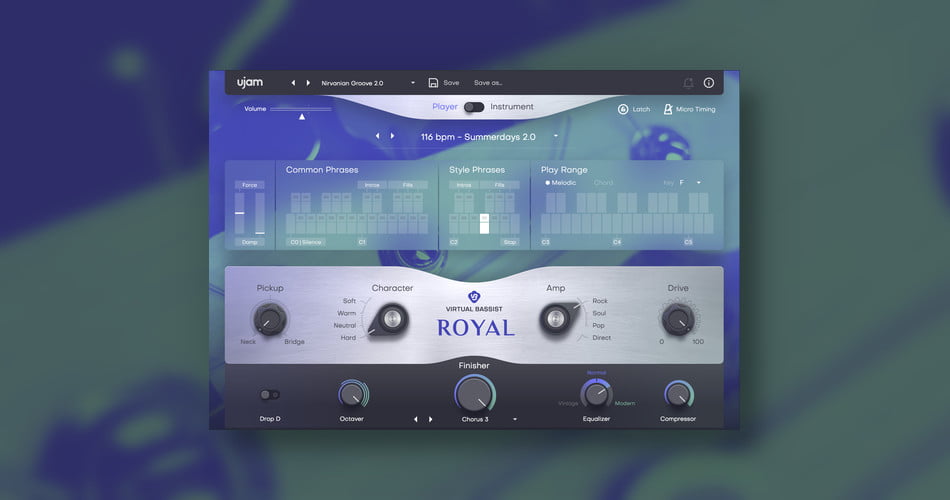
Task: Click the Pickup knob
Action: pyautogui.click(x=270, y=319)
